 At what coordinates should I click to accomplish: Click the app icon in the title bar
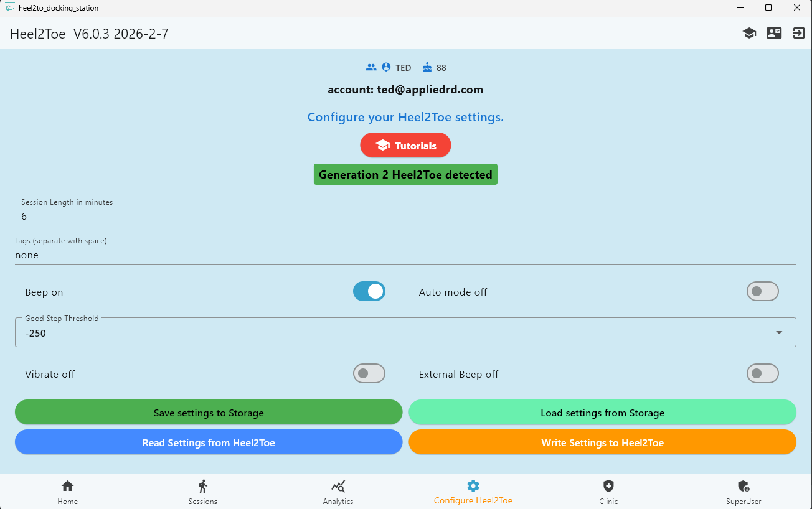[9, 8]
